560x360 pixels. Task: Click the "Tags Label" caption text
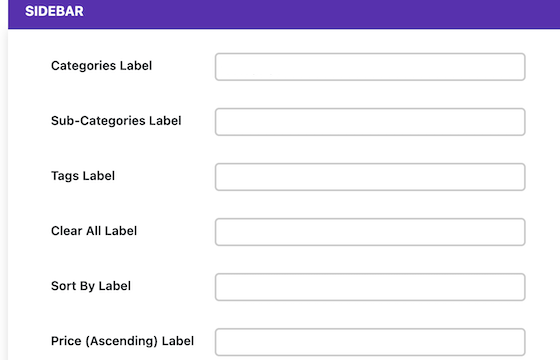pos(83,176)
